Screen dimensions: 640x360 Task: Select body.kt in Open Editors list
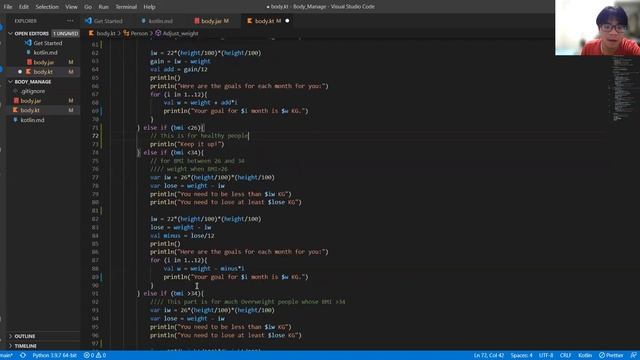click(x=43, y=72)
